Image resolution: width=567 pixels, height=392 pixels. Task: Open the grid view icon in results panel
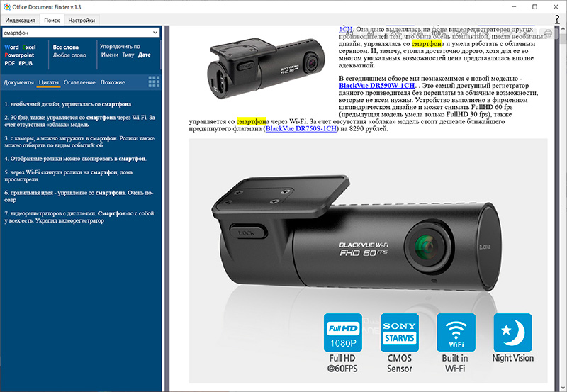tap(154, 82)
